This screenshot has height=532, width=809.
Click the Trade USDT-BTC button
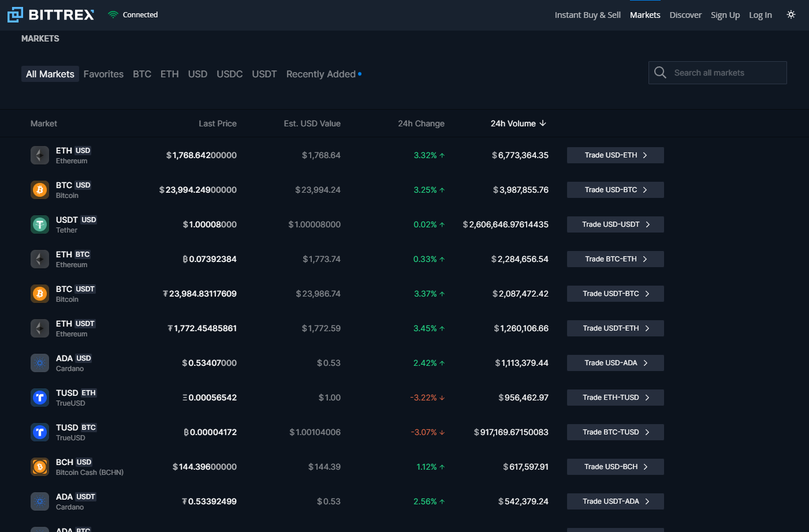616,294
